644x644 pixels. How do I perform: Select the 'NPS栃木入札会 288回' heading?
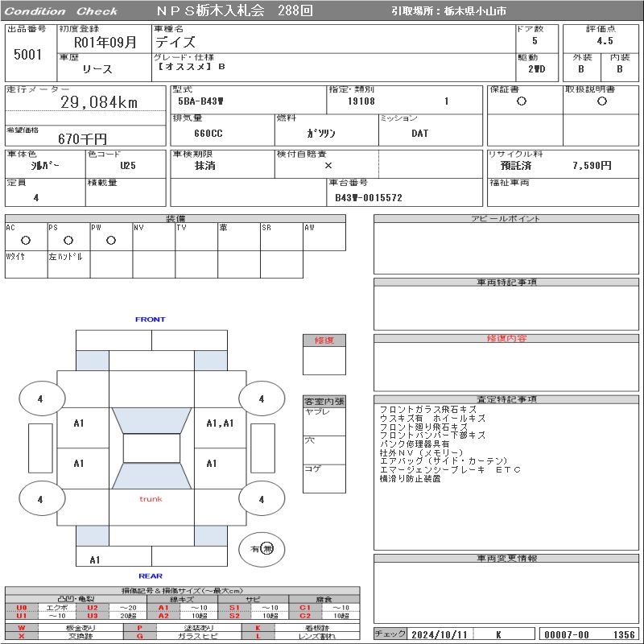click(x=234, y=10)
